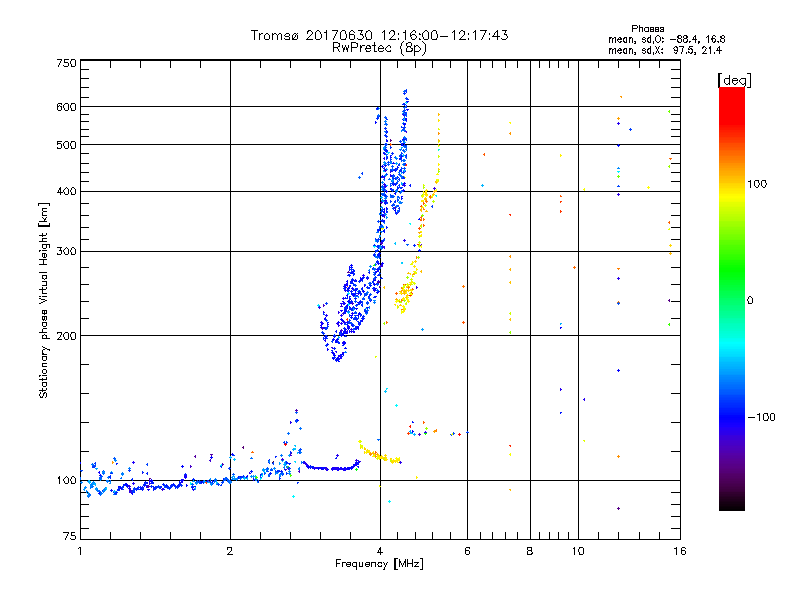The width and height of the screenshot is (800, 600).
Task: Click the x-axis label '10'
Action: tap(578, 551)
